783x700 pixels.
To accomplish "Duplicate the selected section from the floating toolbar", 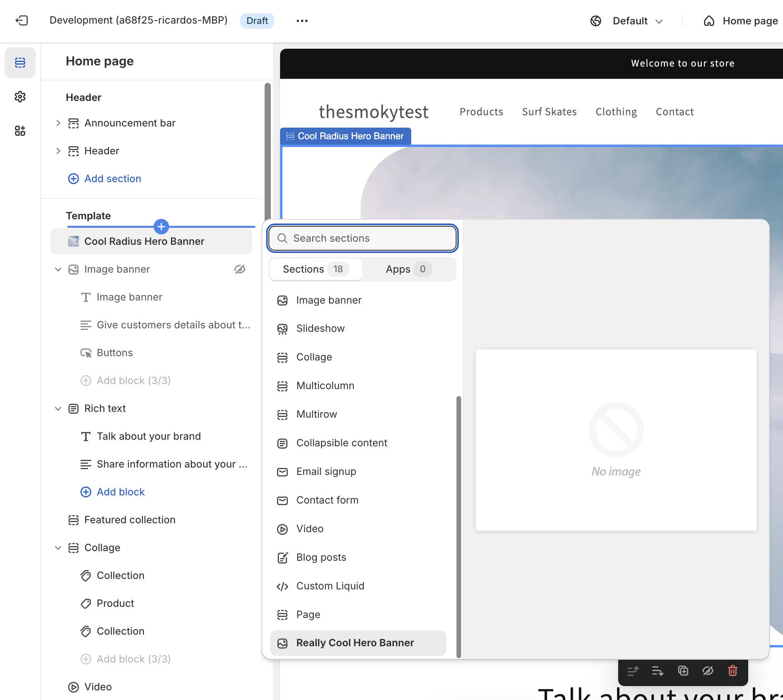I will (x=683, y=672).
